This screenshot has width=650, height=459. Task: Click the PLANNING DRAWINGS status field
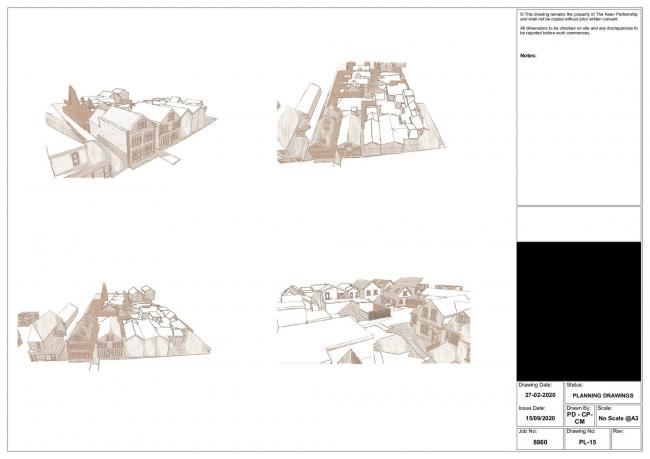tap(602, 395)
